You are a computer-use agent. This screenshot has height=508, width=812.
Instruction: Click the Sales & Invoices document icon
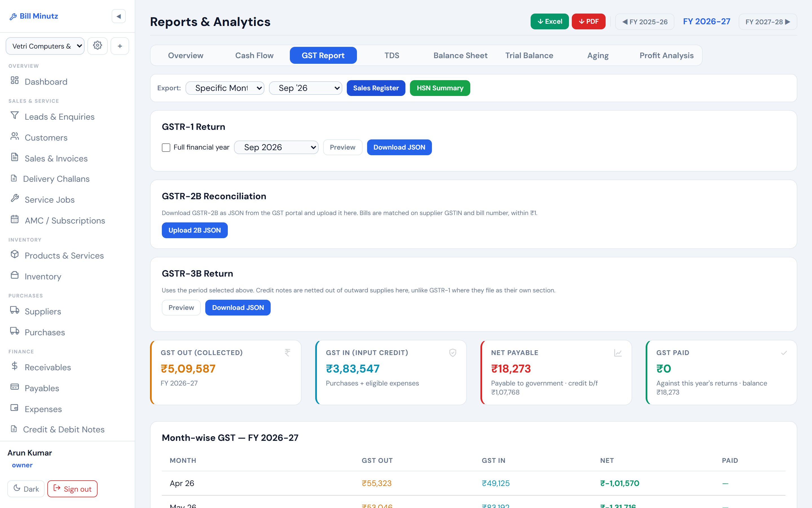pyautogui.click(x=14, y=157)
